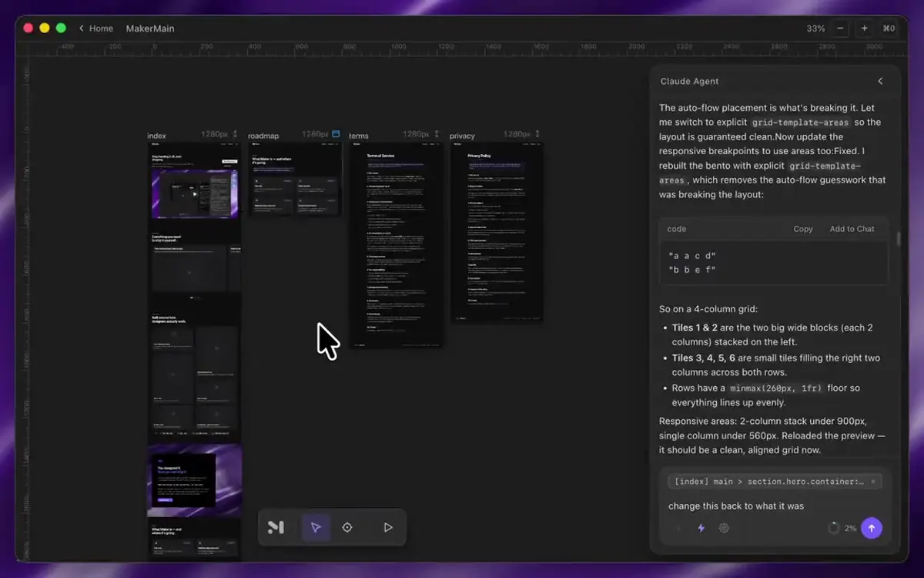This screenshot has width=924, height=578.
Task: Copy the code snippet
Action: pyautogui.click(x=803, y=229)
